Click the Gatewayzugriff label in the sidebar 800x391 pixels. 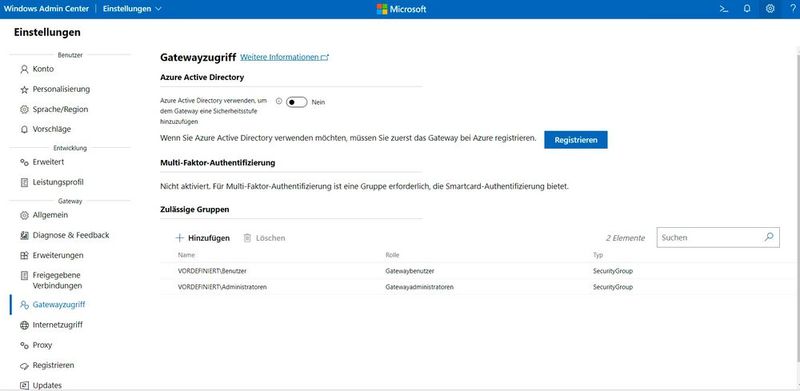click(59, 305)
